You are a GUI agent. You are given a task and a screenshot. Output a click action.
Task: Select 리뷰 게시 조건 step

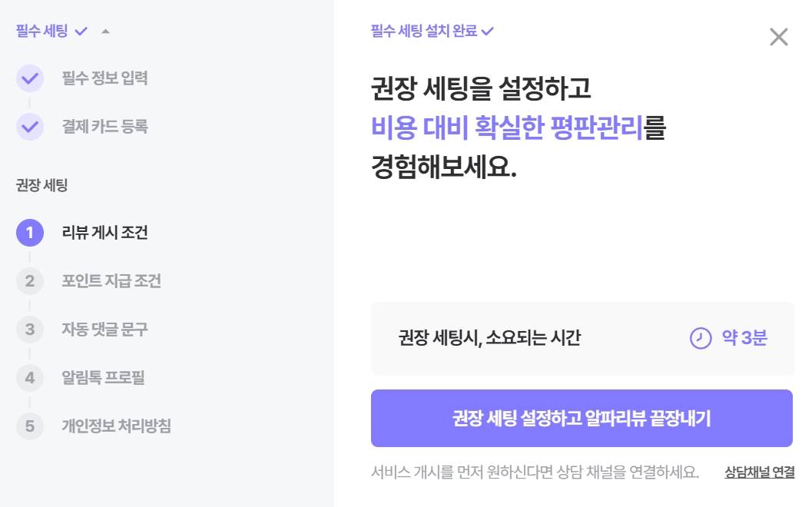pos(104,233)
